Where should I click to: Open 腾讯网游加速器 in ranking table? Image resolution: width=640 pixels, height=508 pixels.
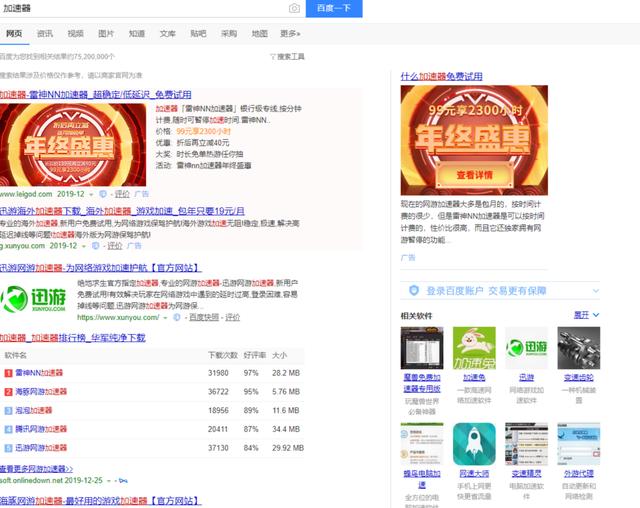[x=41, y=429]
